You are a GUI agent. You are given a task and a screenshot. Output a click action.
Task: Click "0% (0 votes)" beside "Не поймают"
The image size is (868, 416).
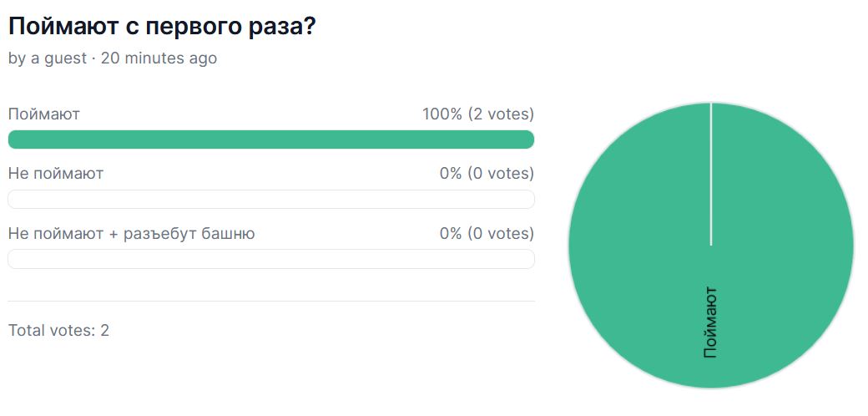[487, 174]
